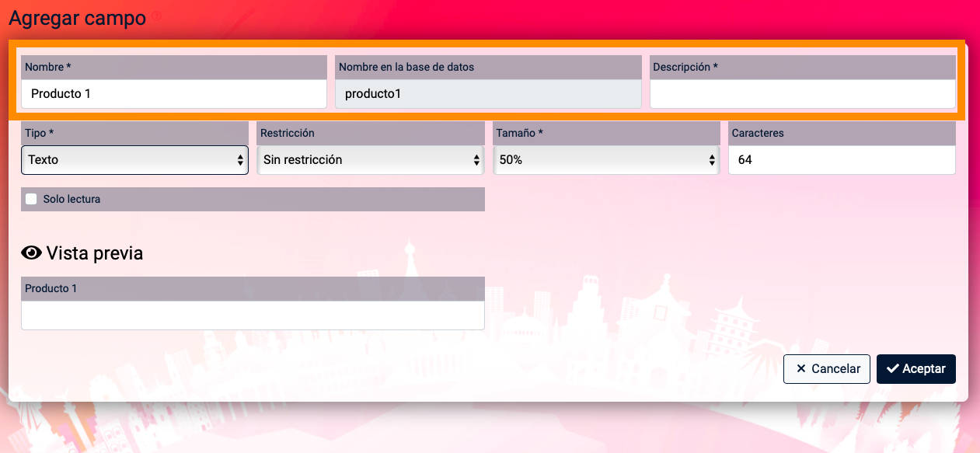
Task: Click the Solo lectura label text
Action: pyautogui.click(x=71, y=199)
